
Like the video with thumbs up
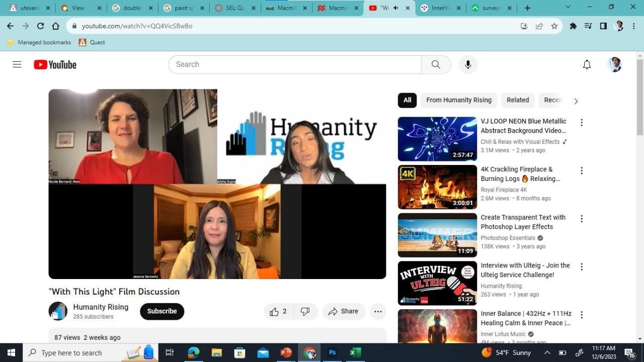point(278,311)
